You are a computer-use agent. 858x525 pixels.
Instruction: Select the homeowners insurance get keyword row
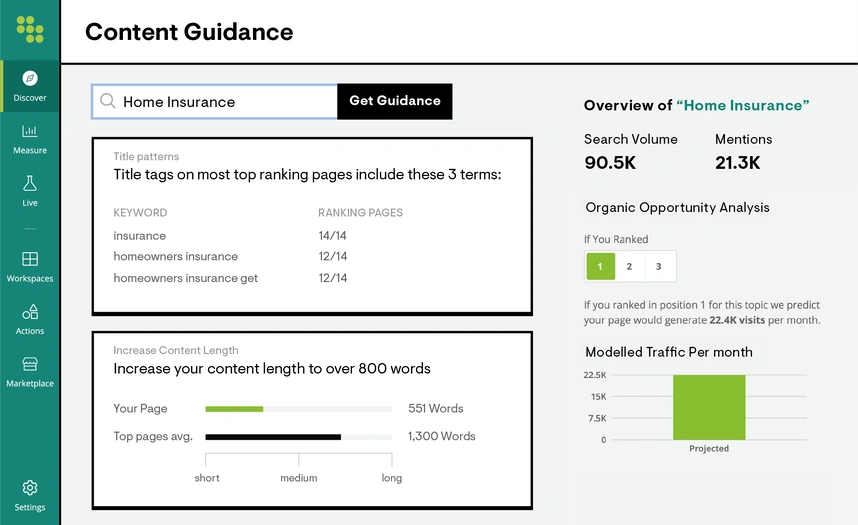coord(312,278)
